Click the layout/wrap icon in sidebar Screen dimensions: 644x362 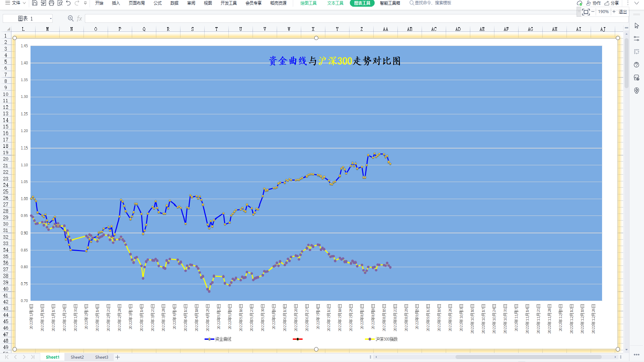click(x=637, y=52)
